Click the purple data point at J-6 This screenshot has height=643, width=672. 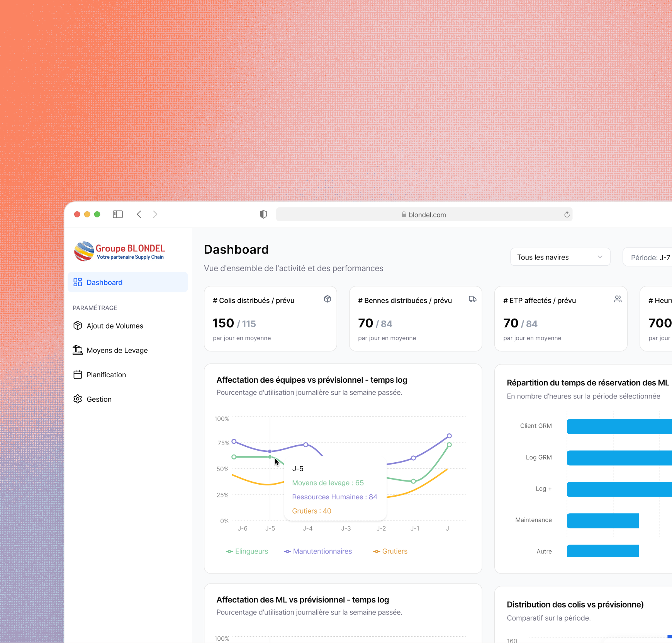234,441
